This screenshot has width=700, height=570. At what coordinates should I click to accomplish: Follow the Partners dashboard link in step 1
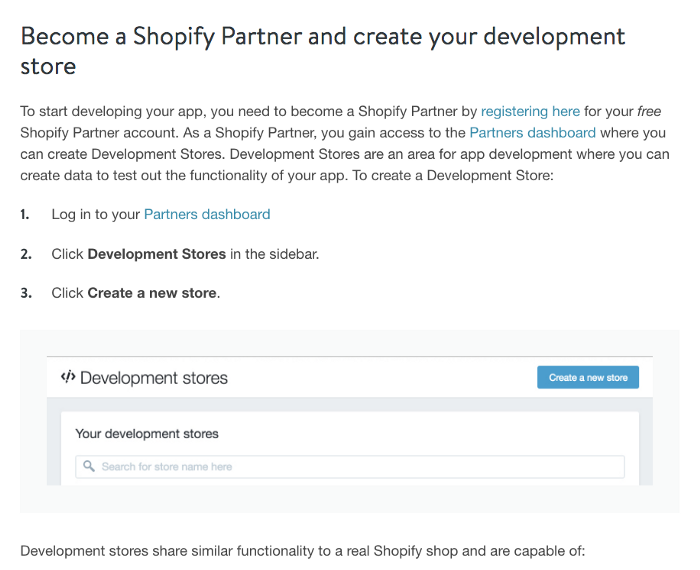pyautogui.click(x=207, y=214)
